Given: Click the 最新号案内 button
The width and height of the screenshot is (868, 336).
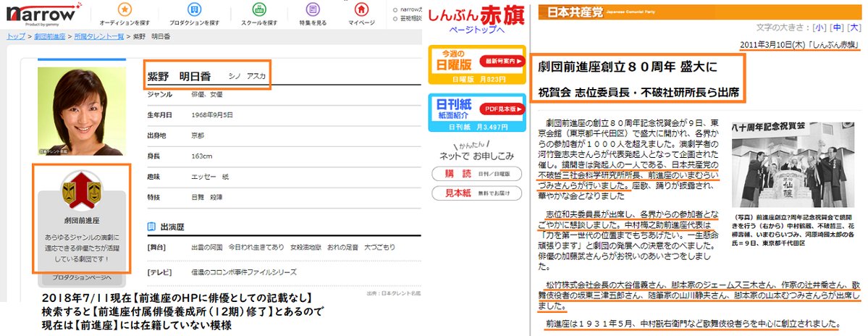Looking at the screenshot, I should (x=502, y=61).
